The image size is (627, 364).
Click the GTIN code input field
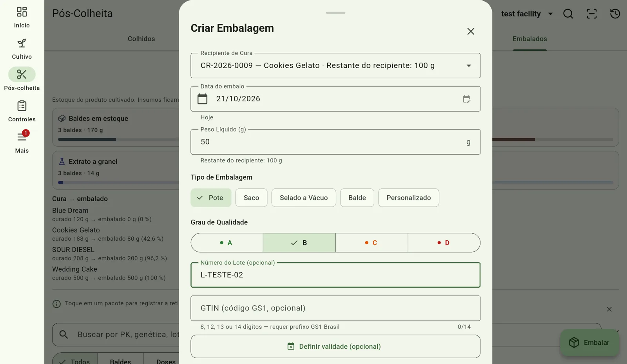[x=335, y=308]
